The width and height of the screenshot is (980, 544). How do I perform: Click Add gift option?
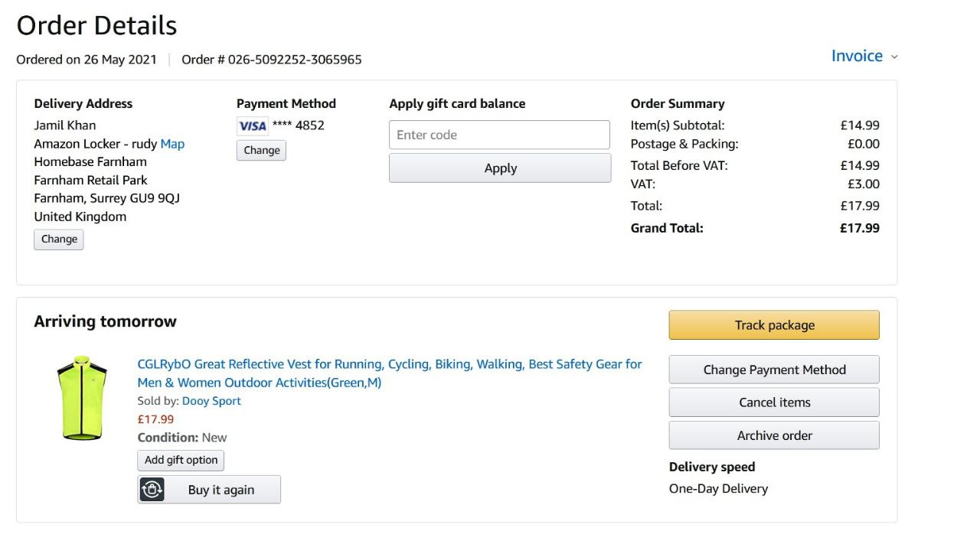point(181,460)
